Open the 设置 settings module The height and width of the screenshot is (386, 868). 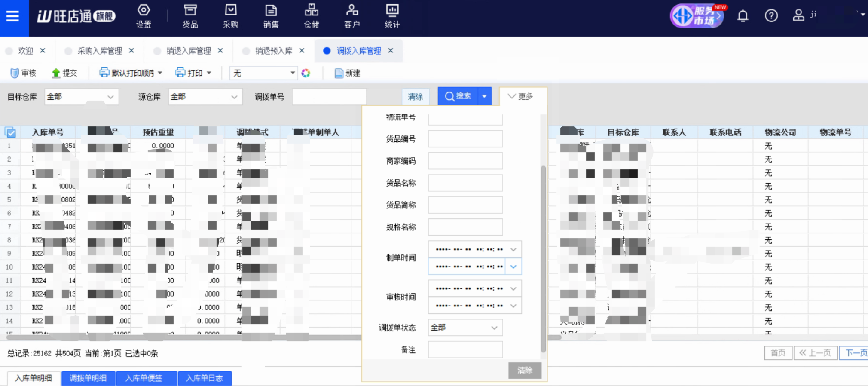[144, 16]
